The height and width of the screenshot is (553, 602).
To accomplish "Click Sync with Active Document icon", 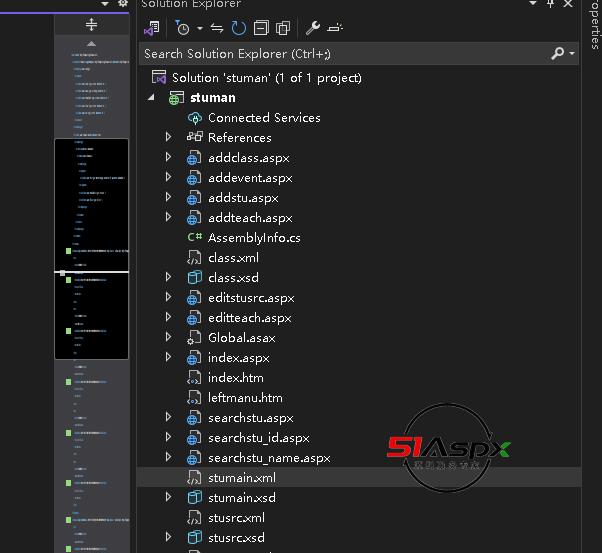I will tap(217, 28).
